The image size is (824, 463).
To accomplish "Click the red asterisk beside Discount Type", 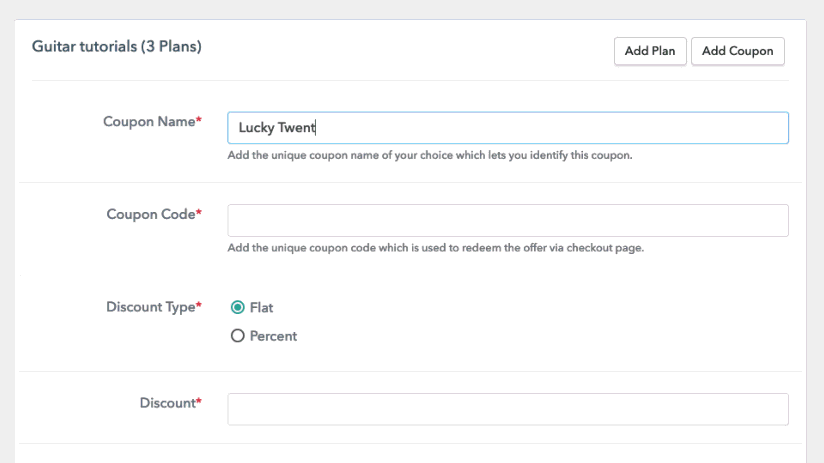I will pos(199,305).
